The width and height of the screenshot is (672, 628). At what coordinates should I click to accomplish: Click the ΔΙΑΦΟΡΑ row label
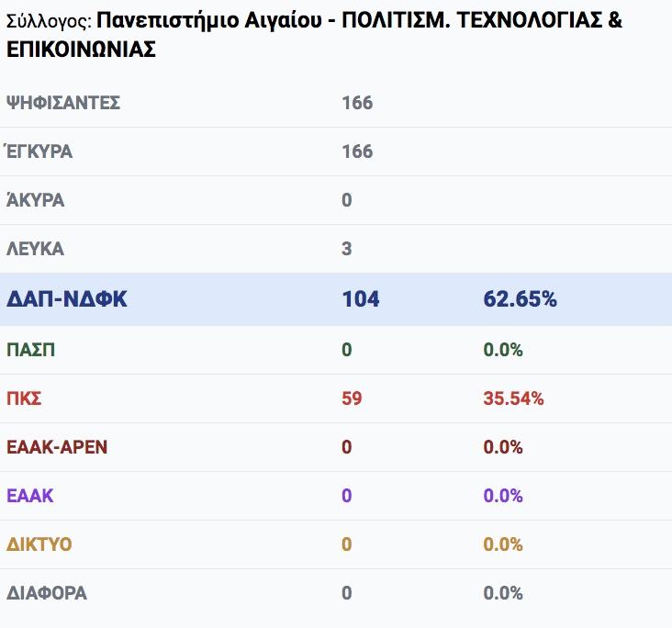46,593
